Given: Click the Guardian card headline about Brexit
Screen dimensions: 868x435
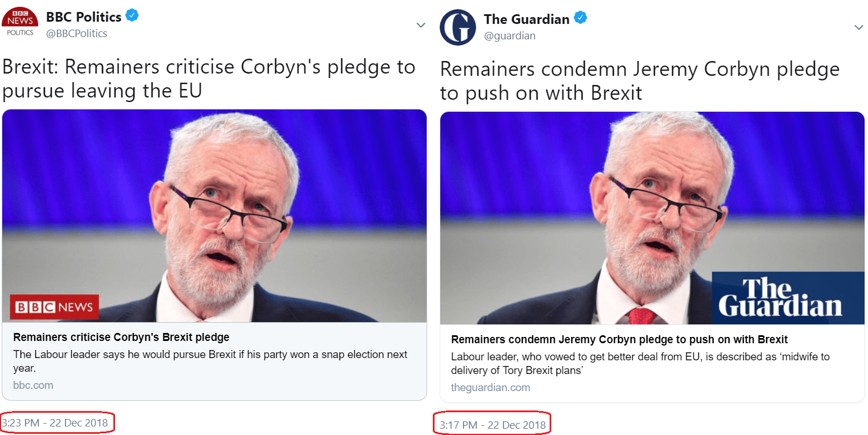Looking at the screenshot, I should (619, 340).
